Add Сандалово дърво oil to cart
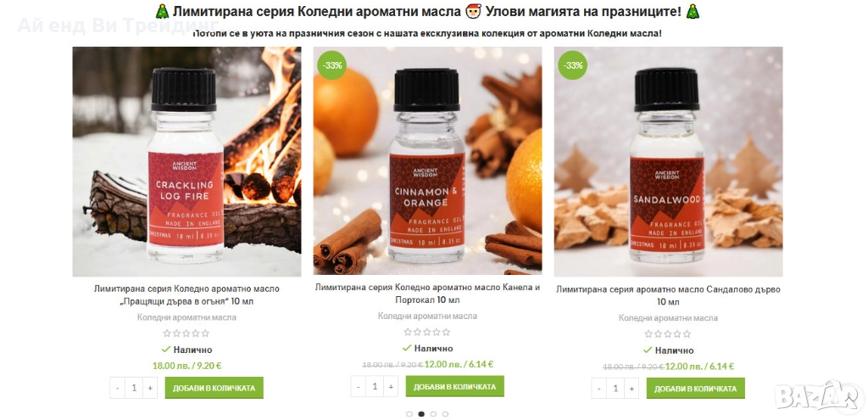The width and height of the screenshot is (868, 420). 696,389
